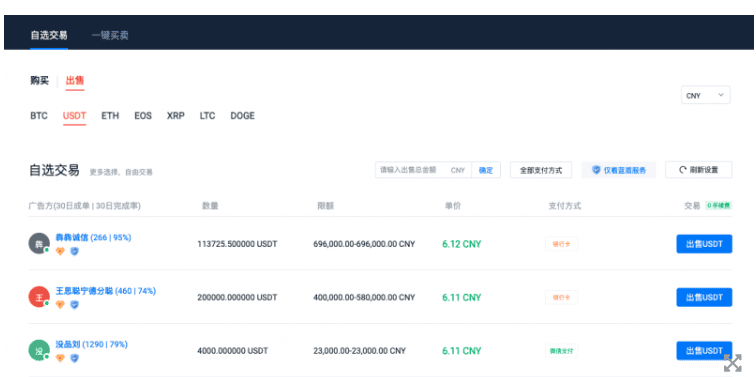Image resolution: width=756 pixels, height=377 pixels.
Task: Click the blue shield badge under the 266 | 95% advertiser
Action: tap(74, 251)
